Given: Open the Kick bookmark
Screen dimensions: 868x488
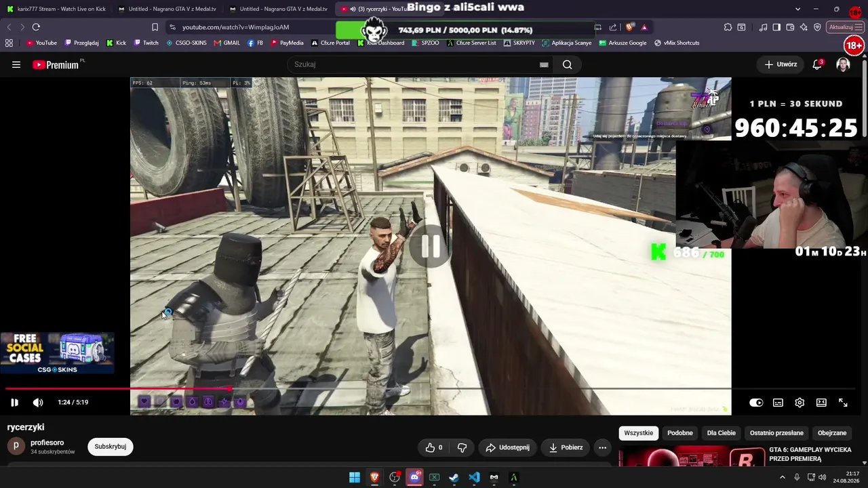Looking at the screenshot, I should click(x=116, y=43).
